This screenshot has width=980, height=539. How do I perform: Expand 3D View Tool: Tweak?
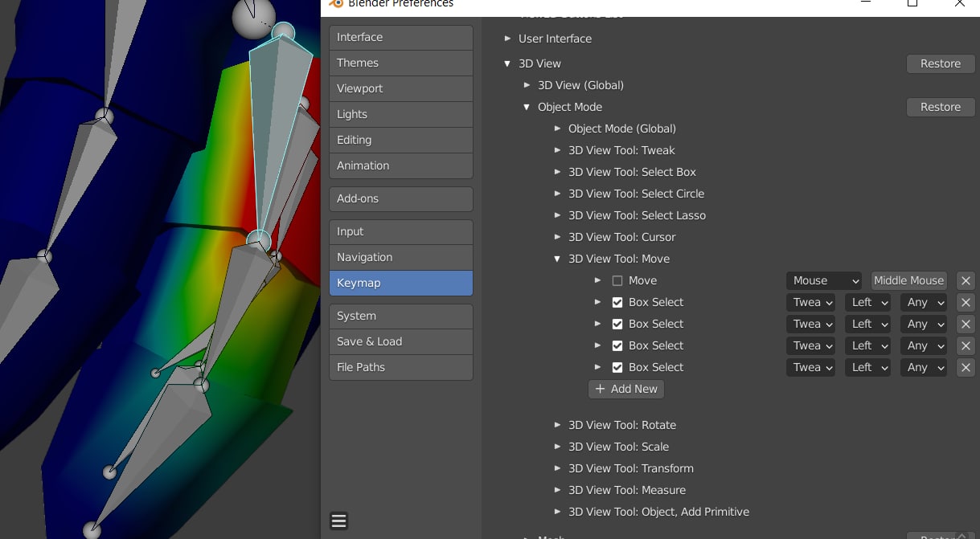pos(557,150)
